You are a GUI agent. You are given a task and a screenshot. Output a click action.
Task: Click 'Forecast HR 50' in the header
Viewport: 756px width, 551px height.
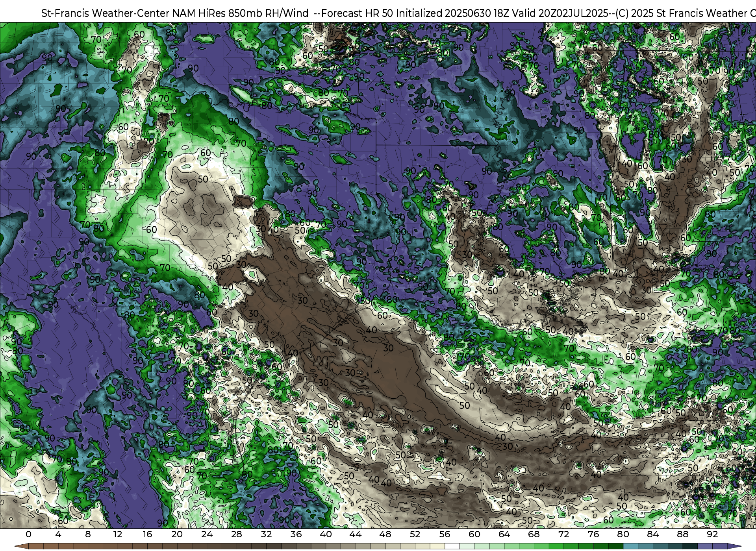coord(358,13)
